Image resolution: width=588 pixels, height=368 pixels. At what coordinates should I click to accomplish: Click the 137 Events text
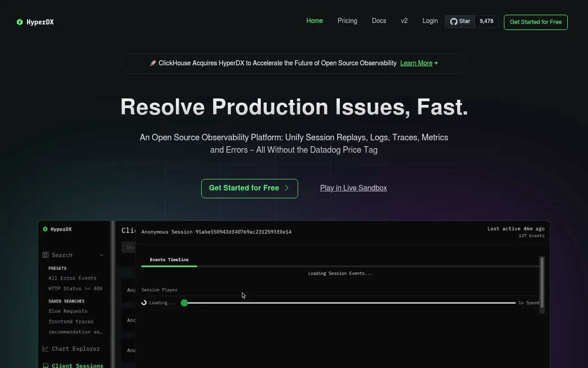[531, 236]
